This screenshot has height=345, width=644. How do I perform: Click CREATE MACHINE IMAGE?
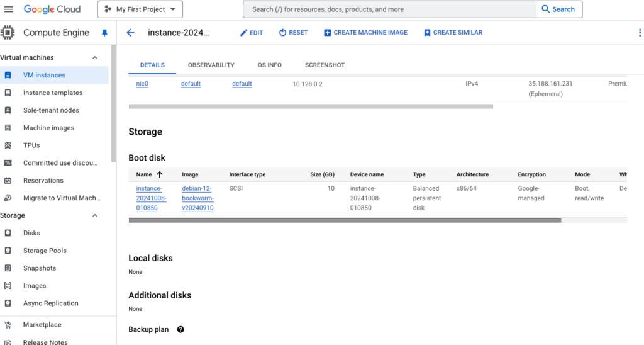[x=365, y=33]
